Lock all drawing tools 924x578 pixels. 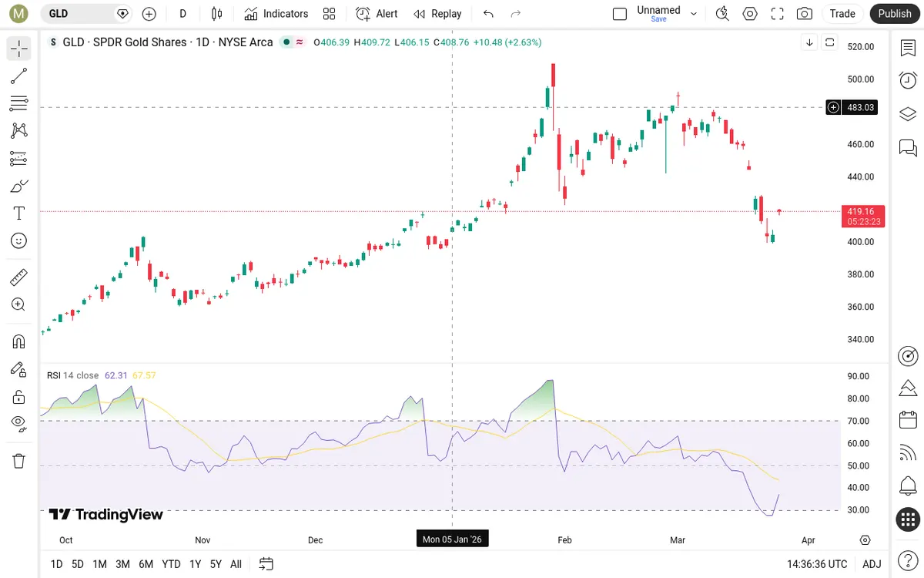(x=19, y=397)
